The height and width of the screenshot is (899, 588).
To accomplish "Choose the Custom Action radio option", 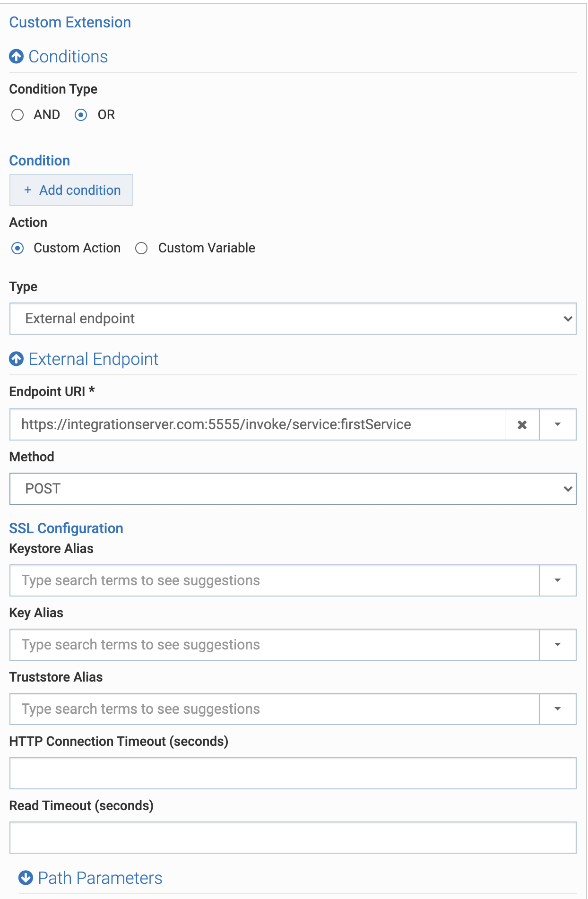I will [18, 248].
